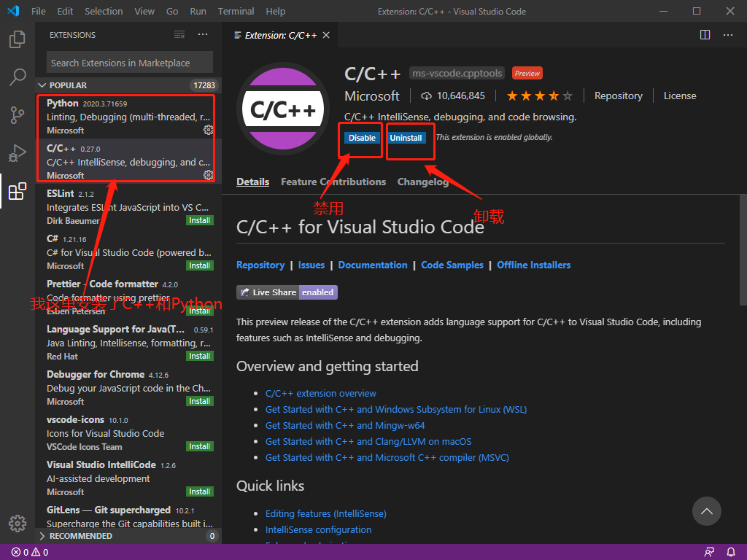
Task: Split the editor to the right
Action: [705, 35]
